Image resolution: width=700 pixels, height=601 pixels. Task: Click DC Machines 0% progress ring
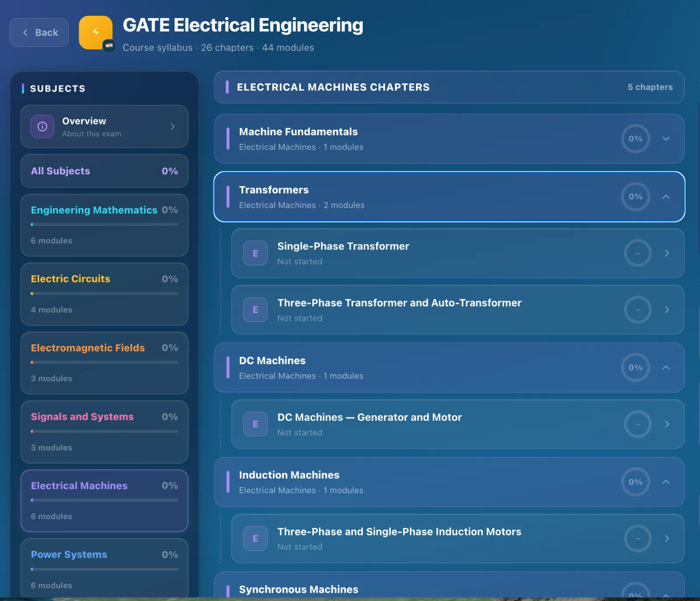(636, 368)
